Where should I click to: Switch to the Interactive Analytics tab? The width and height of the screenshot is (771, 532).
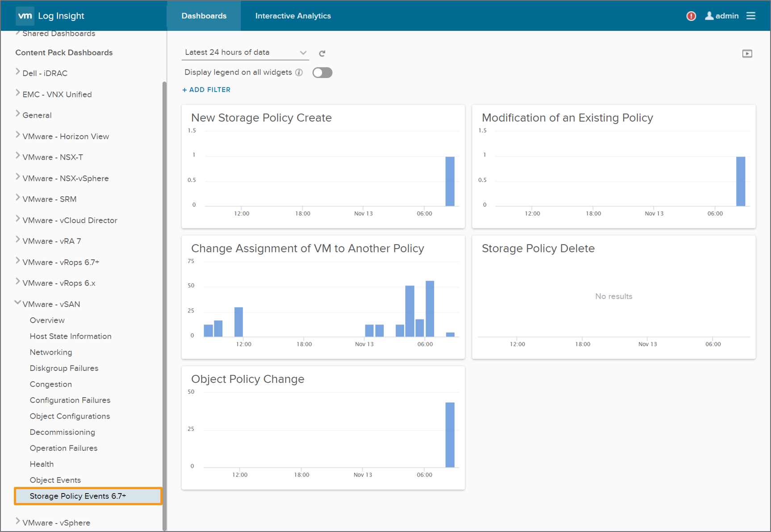tap(293, 16)
